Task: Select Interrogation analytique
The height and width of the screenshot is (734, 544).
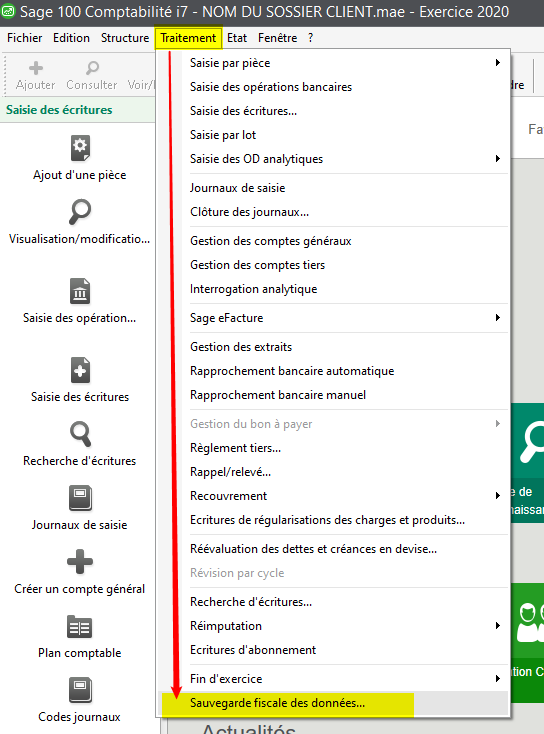Action: 334,289
